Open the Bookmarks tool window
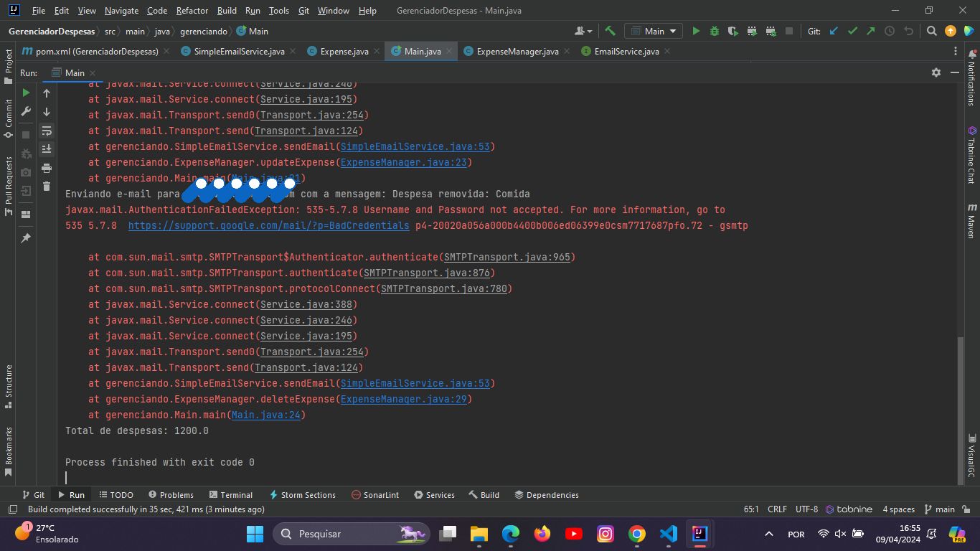The width and height of the screenshot is (980, 551). (x=9, y=452)
